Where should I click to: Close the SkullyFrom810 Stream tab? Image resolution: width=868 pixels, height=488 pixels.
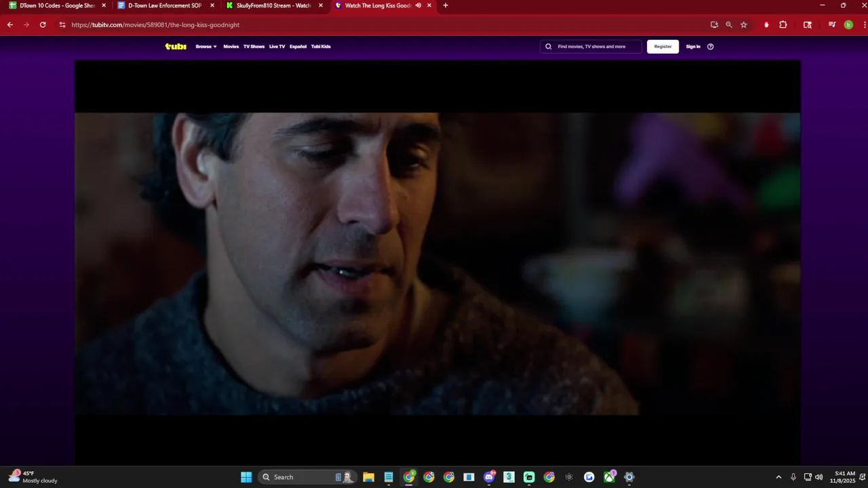(x=321, y=5)
